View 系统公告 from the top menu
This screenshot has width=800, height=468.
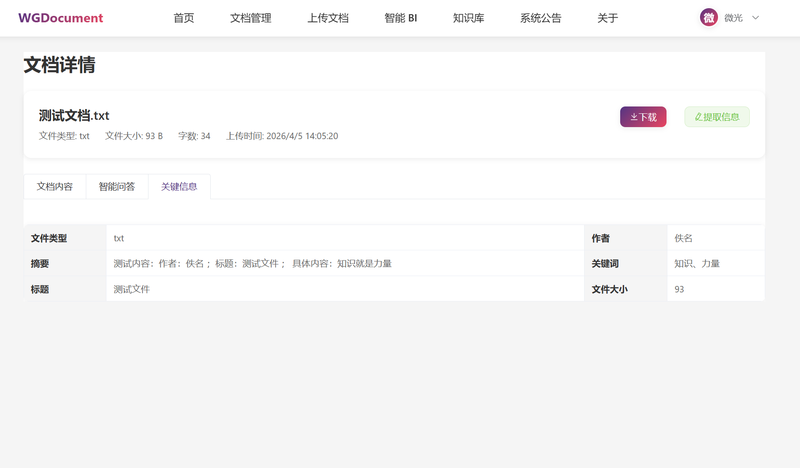pyautogui.click(x=540, y=18)
